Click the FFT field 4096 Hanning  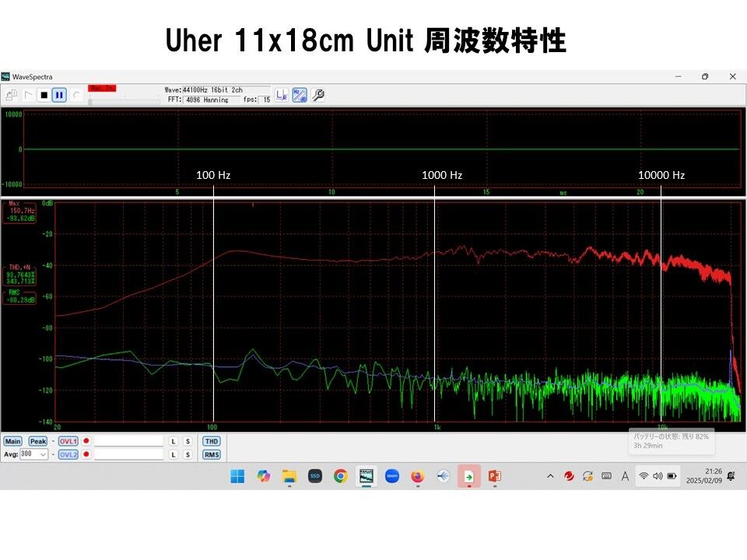(212, 100)
